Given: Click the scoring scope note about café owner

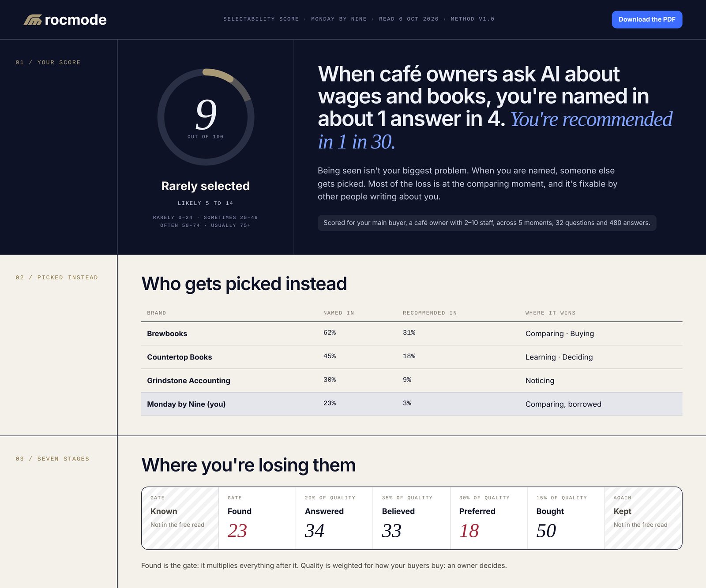Looking at the screenshot, I should (x=487, y=223).
